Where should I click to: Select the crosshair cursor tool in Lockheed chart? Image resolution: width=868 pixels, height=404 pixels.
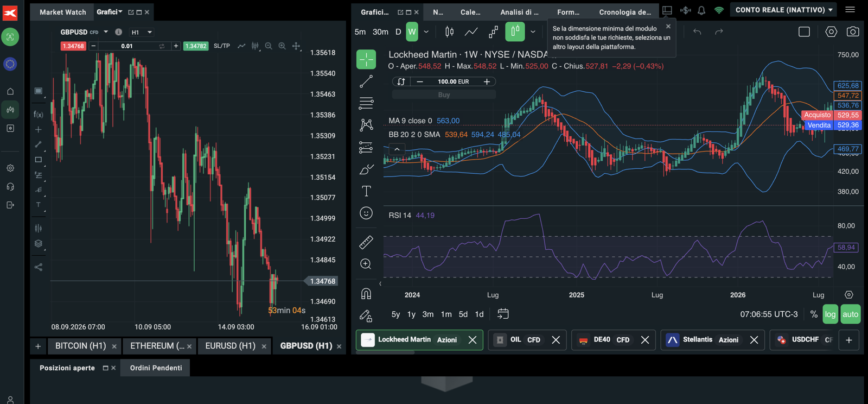[366, 59]
